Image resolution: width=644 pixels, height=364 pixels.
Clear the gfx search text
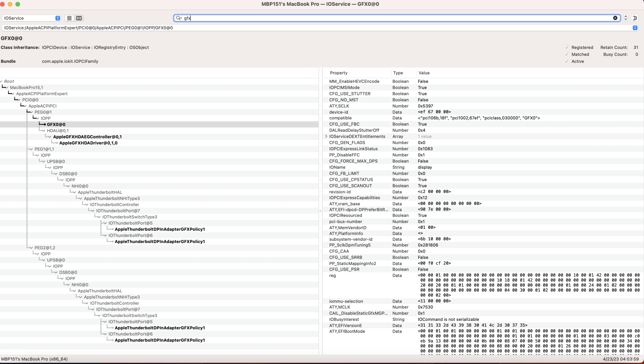pyautogui.click(x=615, y=18)
